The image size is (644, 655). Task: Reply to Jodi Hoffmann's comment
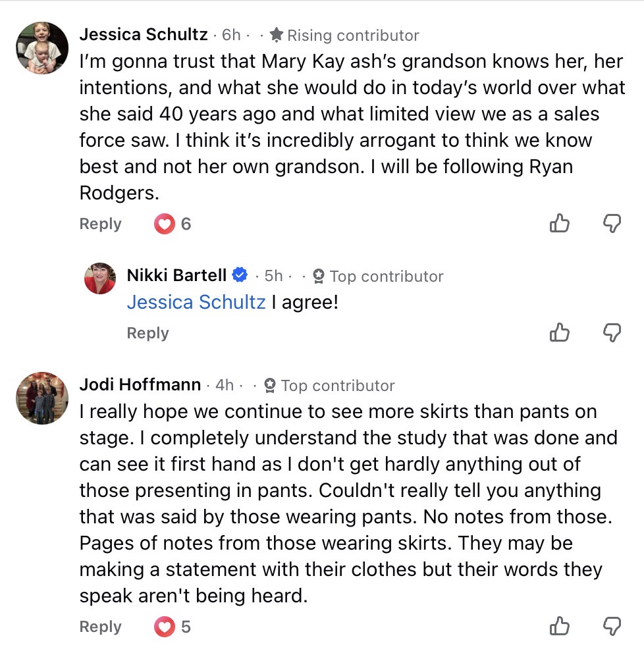(100, 627)
